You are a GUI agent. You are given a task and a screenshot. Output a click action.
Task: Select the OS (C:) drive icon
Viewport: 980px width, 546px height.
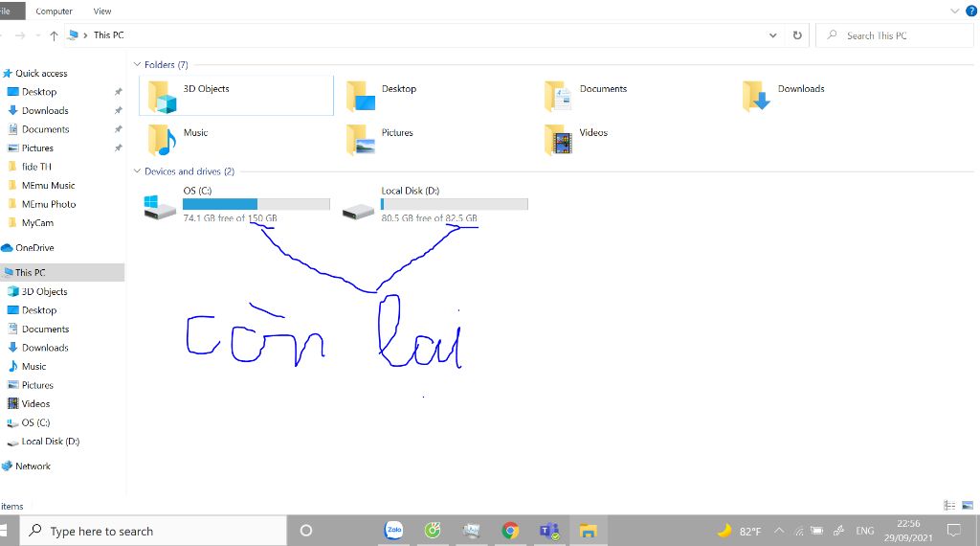[x=160, y=207]
